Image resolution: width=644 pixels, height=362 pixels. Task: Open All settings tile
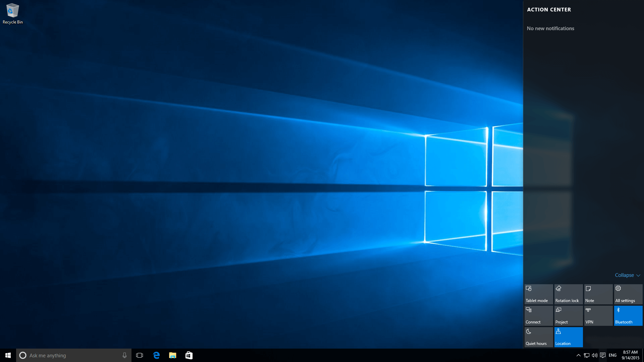coord(628,294)
